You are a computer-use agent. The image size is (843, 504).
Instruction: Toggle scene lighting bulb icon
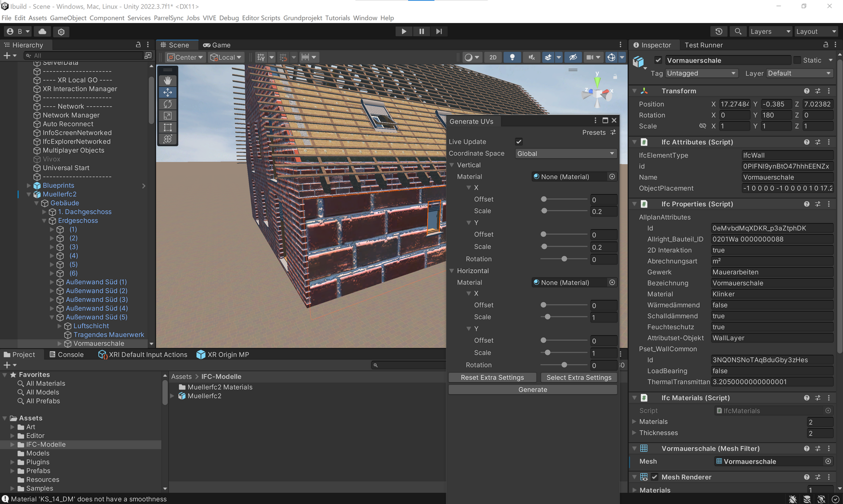tap(512, 57)
